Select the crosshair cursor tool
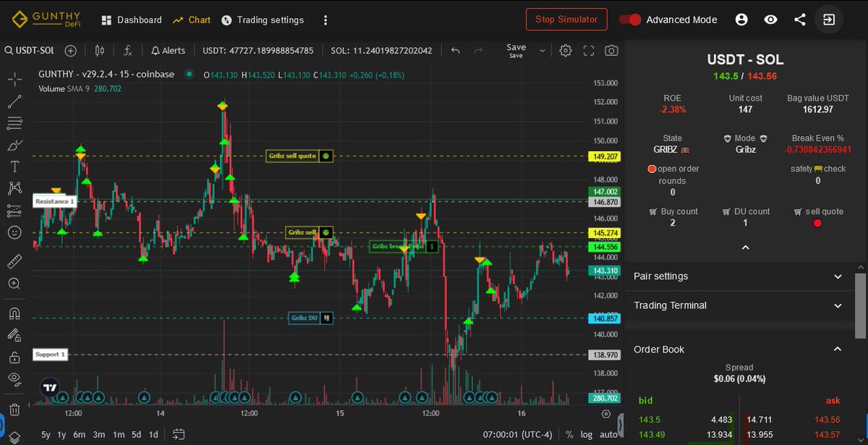Viewport: 868px width, 445px height. 14,78
